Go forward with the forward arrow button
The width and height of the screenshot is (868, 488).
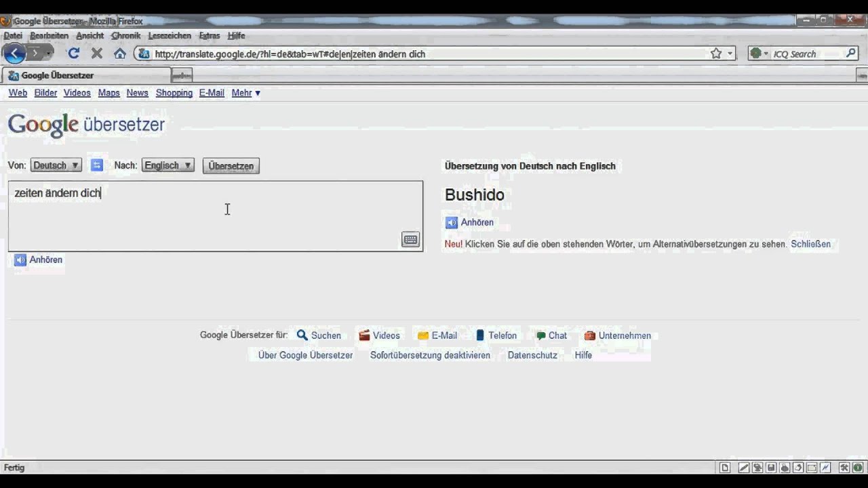(35, 54)
